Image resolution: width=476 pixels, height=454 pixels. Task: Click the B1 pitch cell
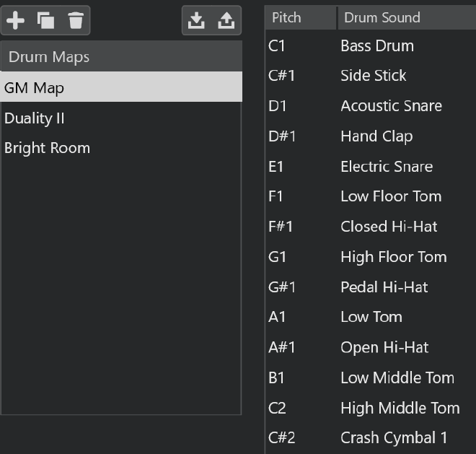276,377
